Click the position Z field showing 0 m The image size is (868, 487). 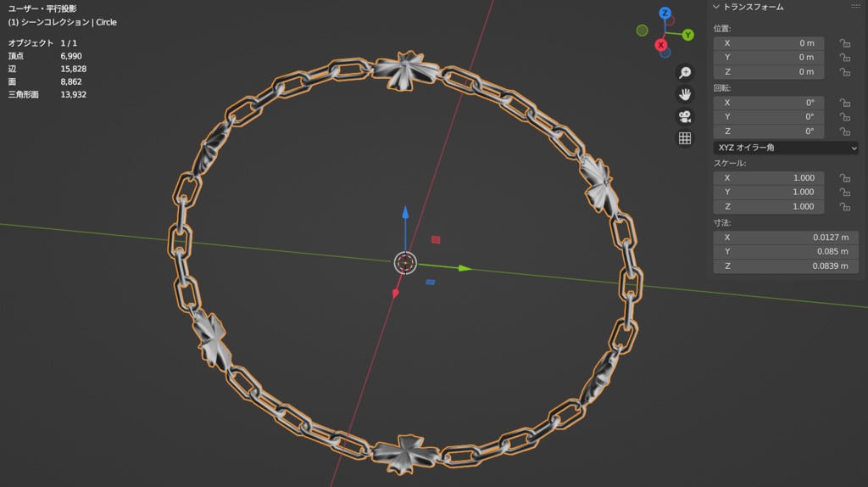(768, 72)
